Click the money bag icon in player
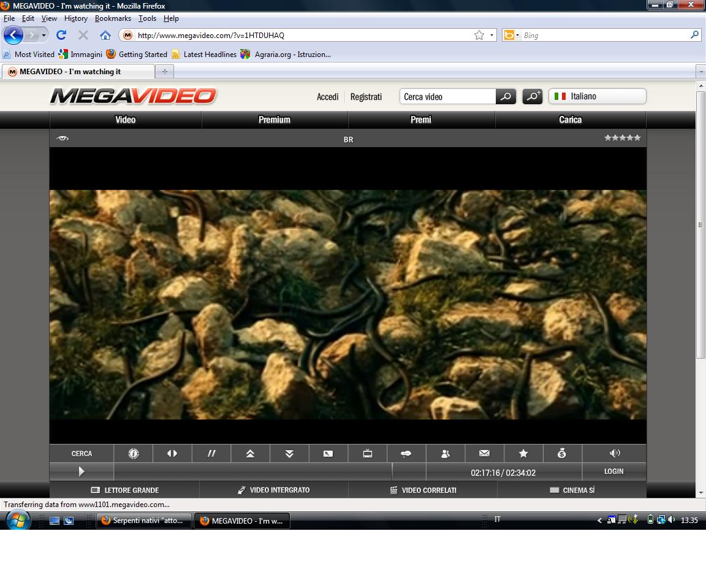Image resolution: width=706 pixels, height=588 pixels. pos(562,454)
